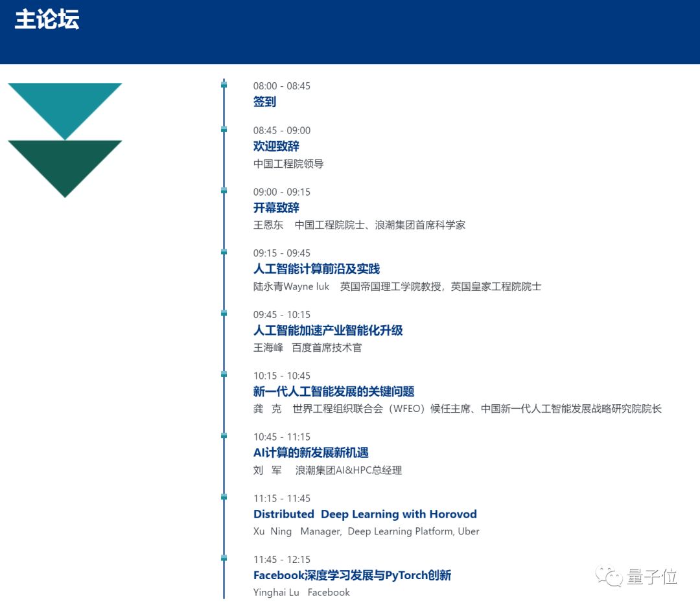Open Facebook深度学习发展与PyTorch创新 session

tap(352, 575)
